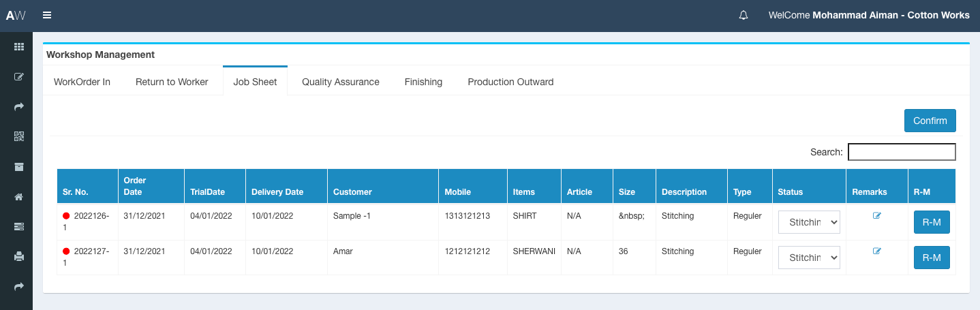Click R-M button for SHIRT row
Screen dimensions: 980x310
[x=932, y=222]
